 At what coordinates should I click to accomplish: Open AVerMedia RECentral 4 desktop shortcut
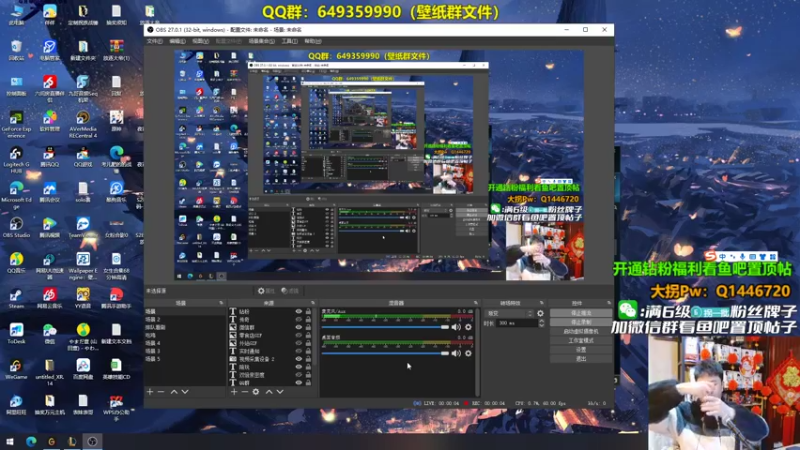pyautogui.click(x=83, y=124)
